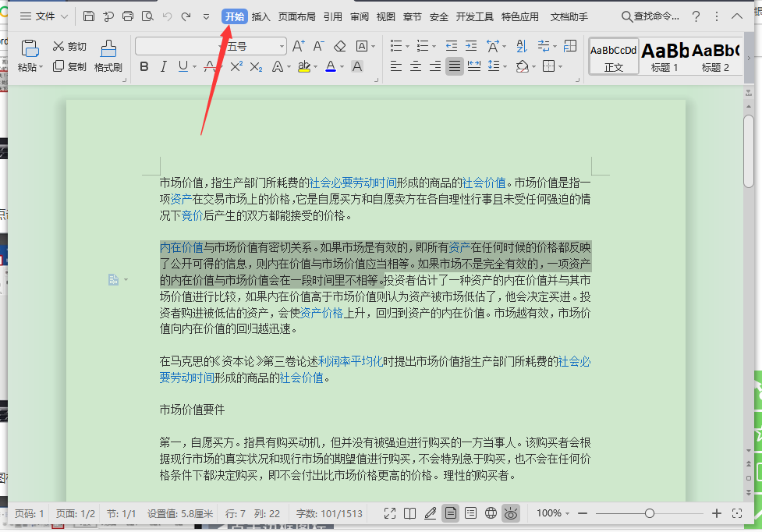Click the Increase Font Size icon

point(299,47)
